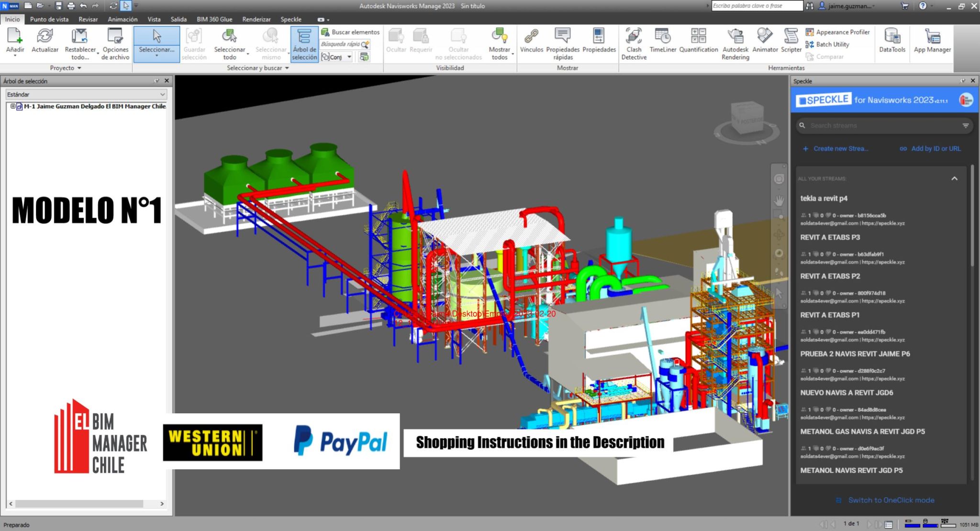Select the Árbol de selección tool
Image resolution: width=980 pixels, height=531 pixels.
(x=304, y=43)
